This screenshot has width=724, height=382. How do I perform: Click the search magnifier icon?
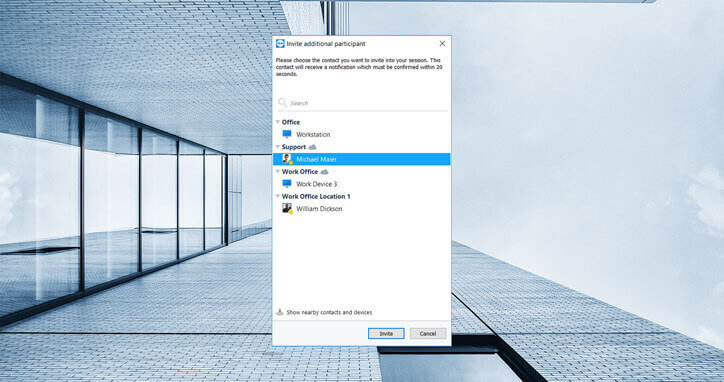tap(283, 103)
